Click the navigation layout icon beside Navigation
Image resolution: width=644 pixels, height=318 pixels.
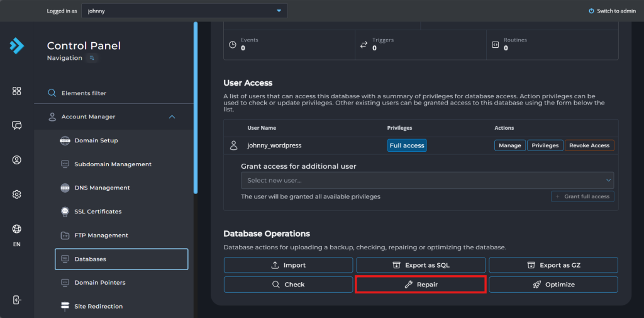coord(92,58)
